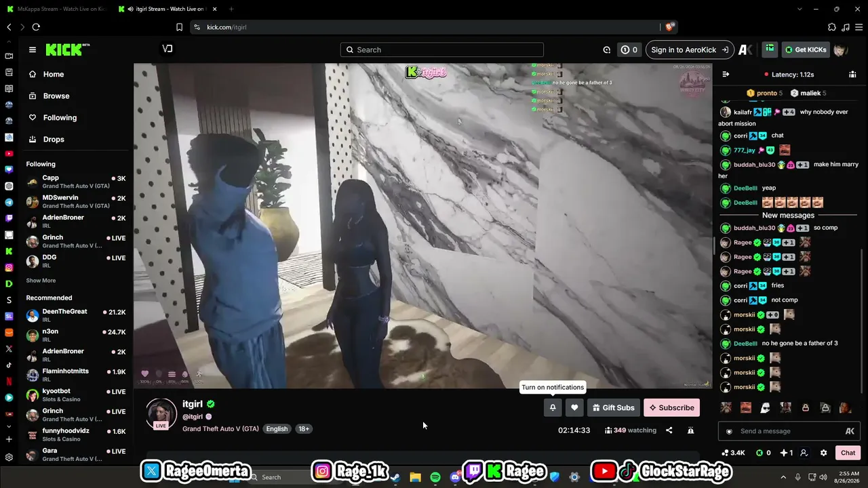Follow itgirl with the heart button
868x488 pixels.
pyautogui.click(x=574, y=407)
